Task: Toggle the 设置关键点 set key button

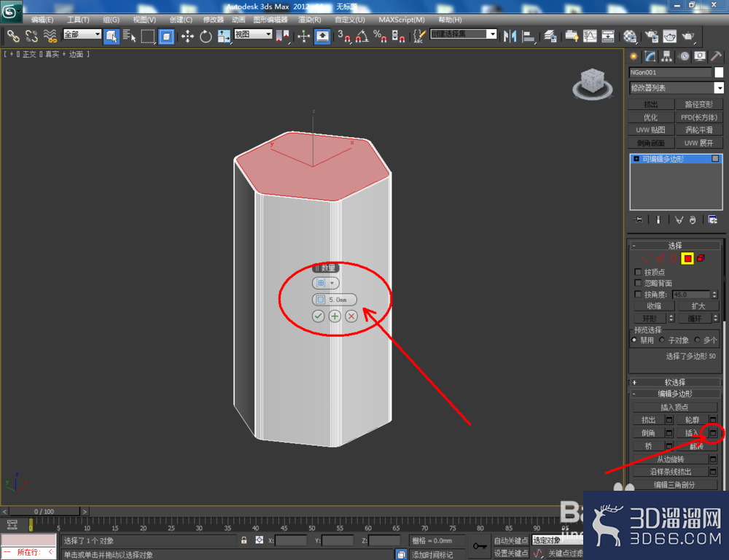Action: point(511,553)
